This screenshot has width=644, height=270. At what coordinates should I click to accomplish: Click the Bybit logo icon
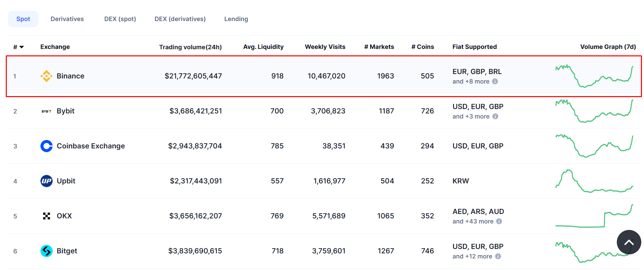coord(47,111)
